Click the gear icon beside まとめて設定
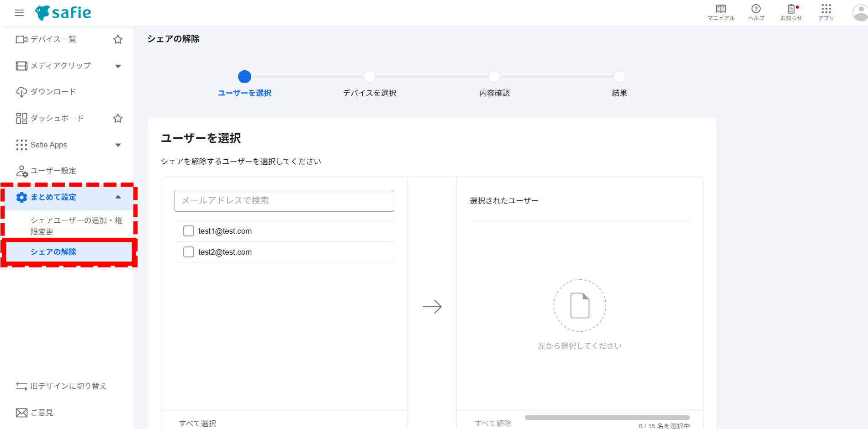Screen dimensions: 868x429 [x=21, y=197]
